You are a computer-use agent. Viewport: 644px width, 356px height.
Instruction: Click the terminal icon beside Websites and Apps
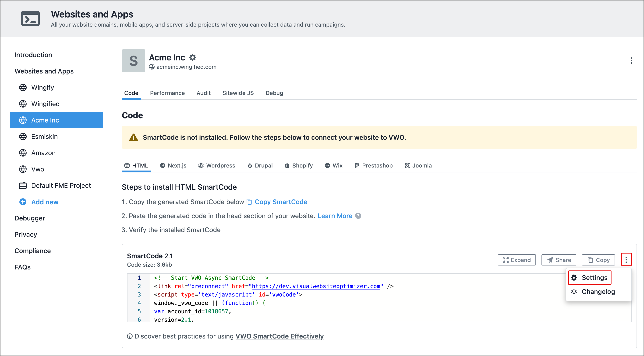[x=30, y=18]
